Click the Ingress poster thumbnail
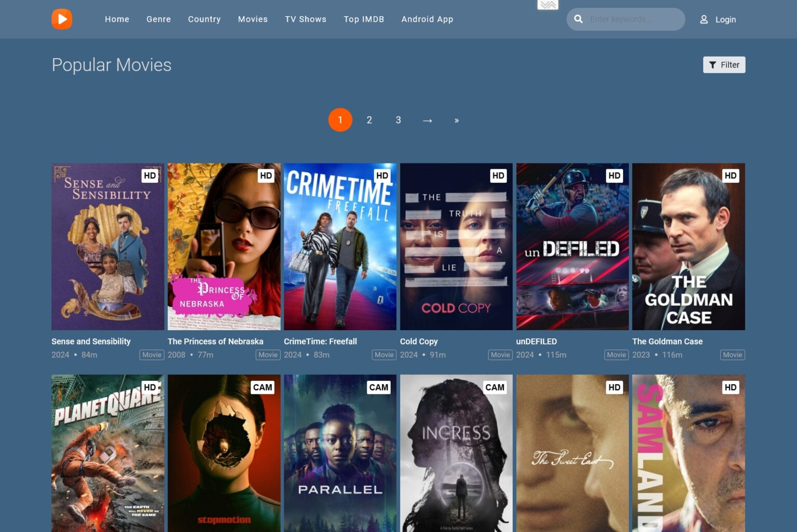The width and height of the screenshot is (797, 532). click(456, 453)
